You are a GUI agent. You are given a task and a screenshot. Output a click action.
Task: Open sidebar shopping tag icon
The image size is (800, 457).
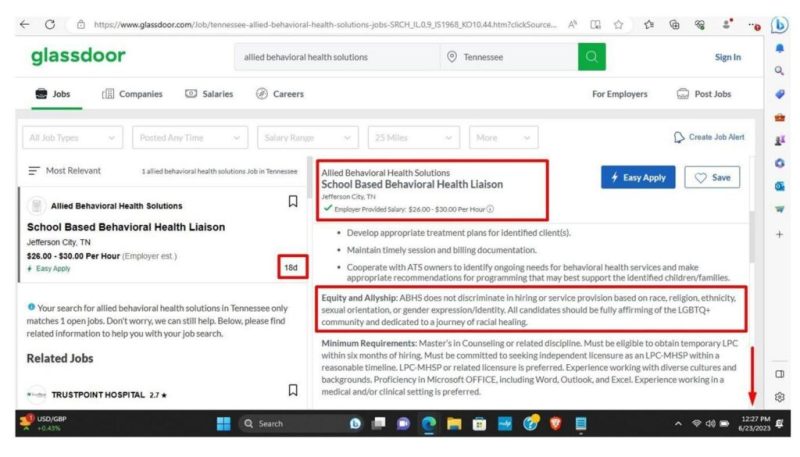pos(779,94)
